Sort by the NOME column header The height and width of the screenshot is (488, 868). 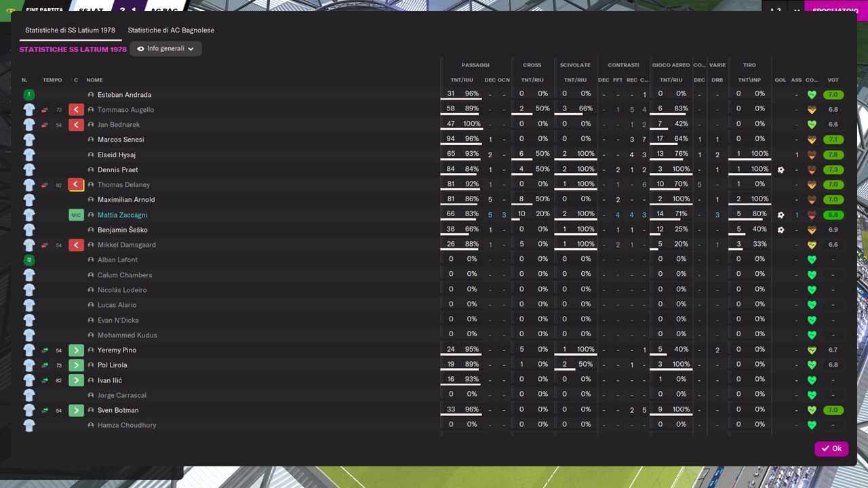coord(94,80)
